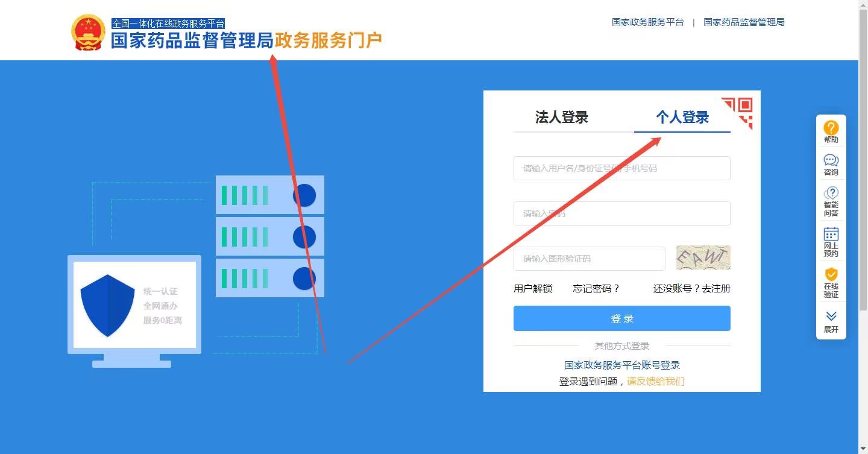This screenshot has height=454, width=868.
Task: Switch to the 个人登录 tab
Action: tap(682, 117)
